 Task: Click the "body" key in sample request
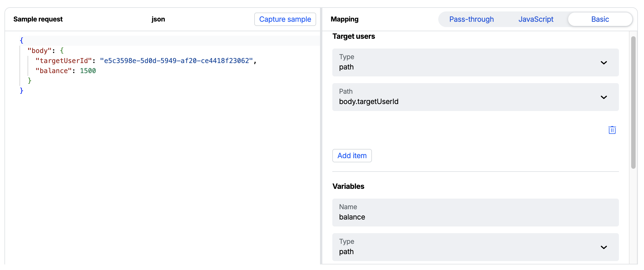[x=39, y=51]
